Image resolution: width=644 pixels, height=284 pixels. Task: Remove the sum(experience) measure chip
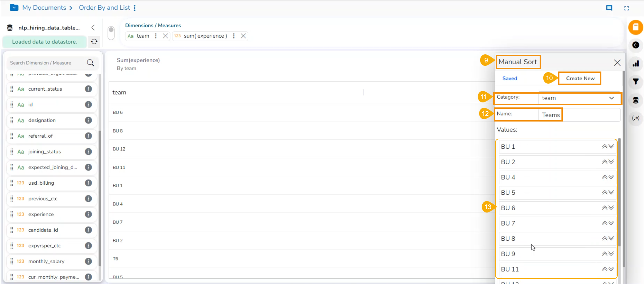[244, 36]
